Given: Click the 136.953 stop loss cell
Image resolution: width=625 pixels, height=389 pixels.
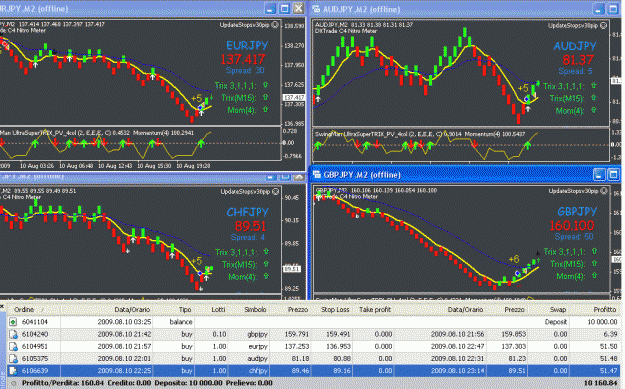Looking at the screenshot, I should 338,346.
